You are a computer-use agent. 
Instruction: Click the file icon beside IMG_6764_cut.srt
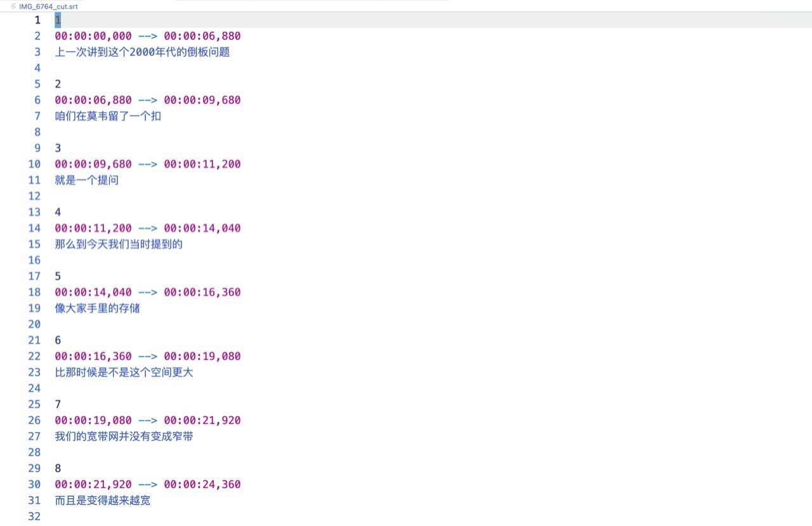(x=14, y=6)
